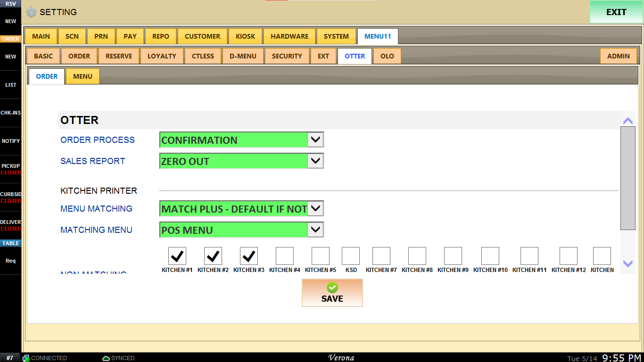Select the HARDWARE tab

coord(289,36)
